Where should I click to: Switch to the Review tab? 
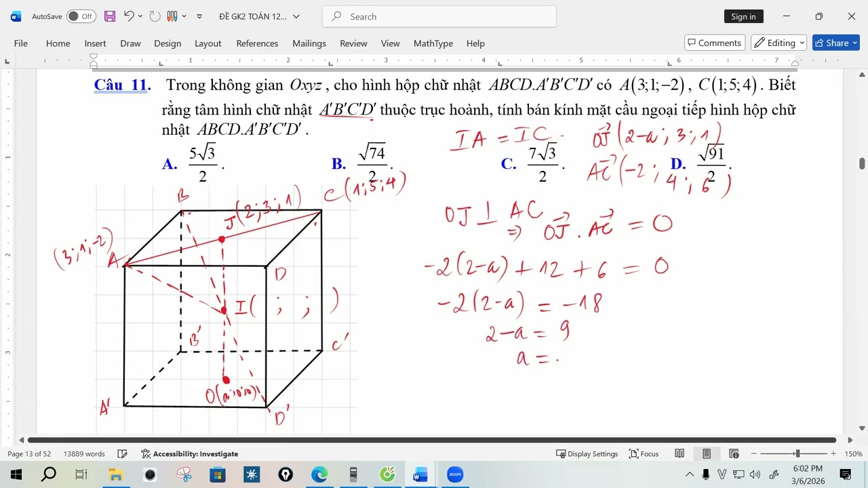click(353, 43)
